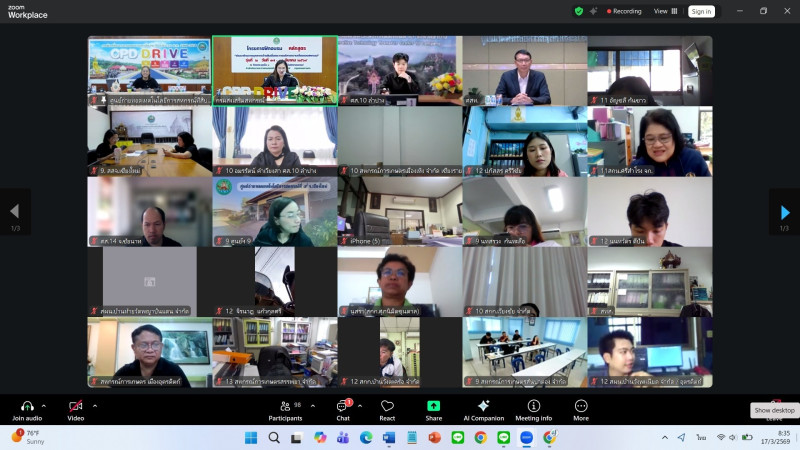Start video with the camera icon
The image size is (800, 450).
75,406
